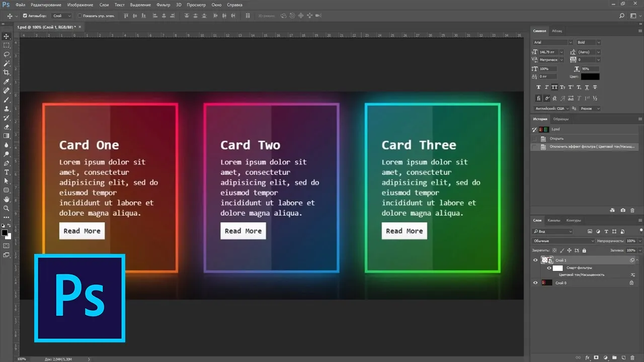Create new snapshot in History panel
644x362 pixels.
coord(623,210)
